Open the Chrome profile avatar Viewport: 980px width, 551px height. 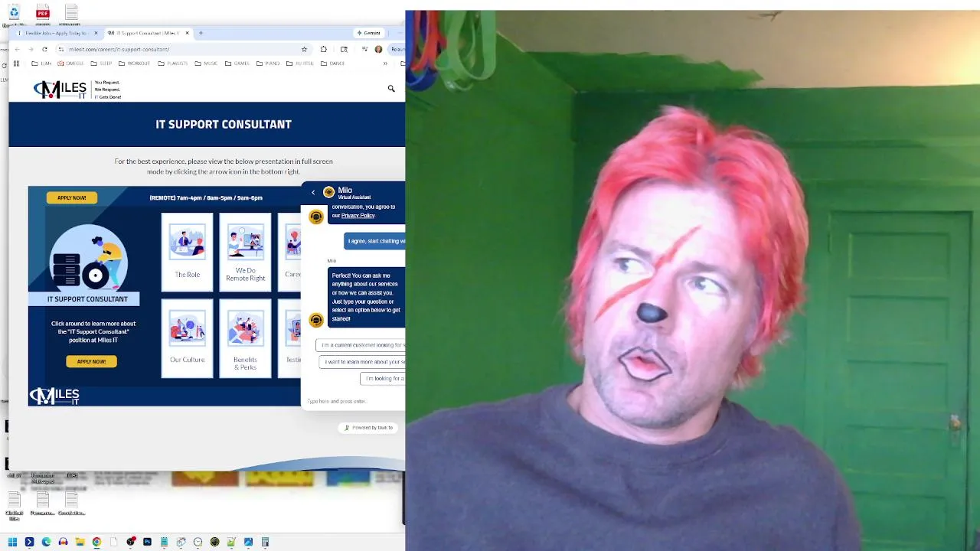click(378, 49)
